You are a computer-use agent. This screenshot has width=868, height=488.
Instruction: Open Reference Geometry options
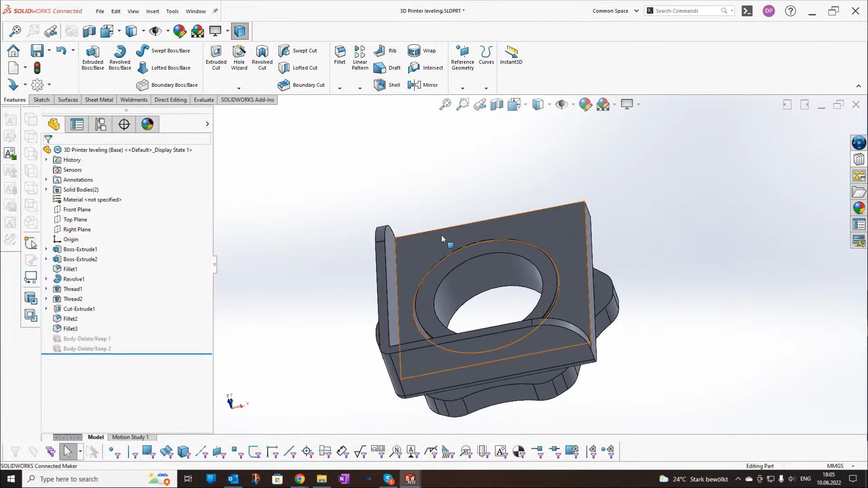(x=462, y=57)
